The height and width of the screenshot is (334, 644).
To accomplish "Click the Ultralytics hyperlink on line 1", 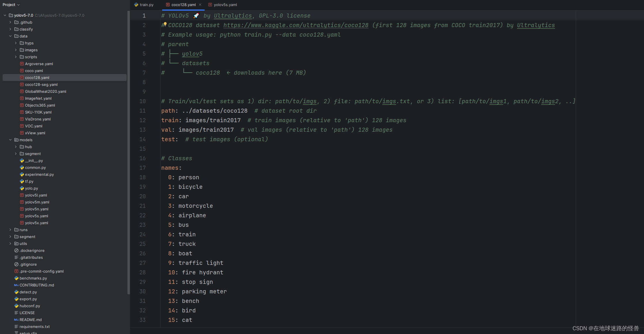I will pos(233,16).
